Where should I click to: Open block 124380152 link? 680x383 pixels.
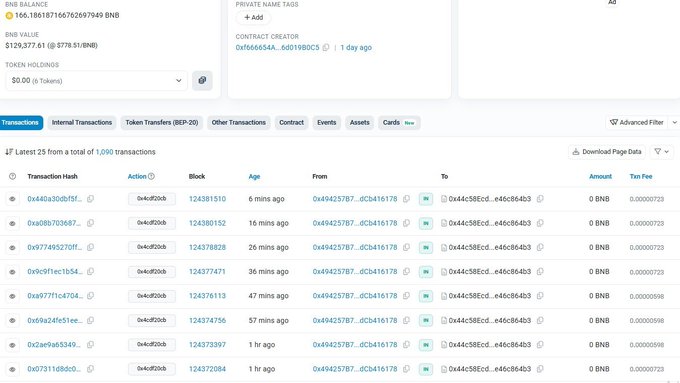click(207, 223)
